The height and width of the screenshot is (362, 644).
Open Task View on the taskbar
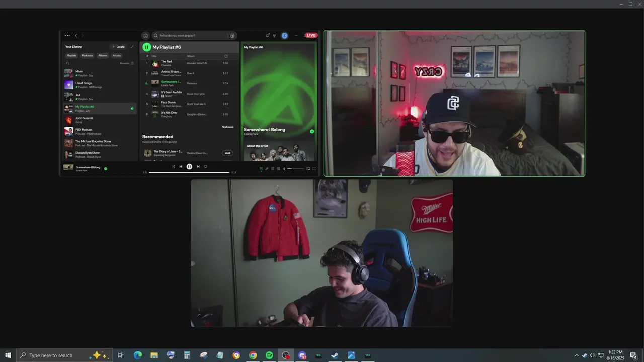coord(121,355)
